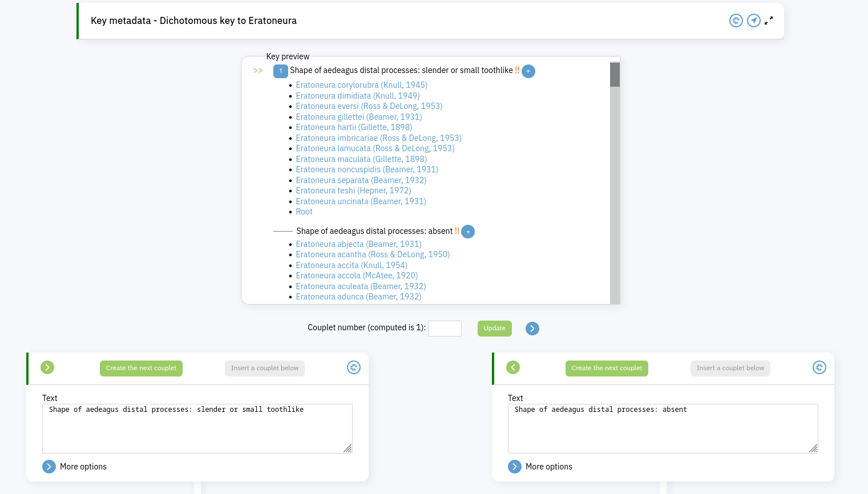This screenshot has height=494, width=868.
Task: Toggle fullscreen with the expand arrows icon
Action: (x=769, y=21)
